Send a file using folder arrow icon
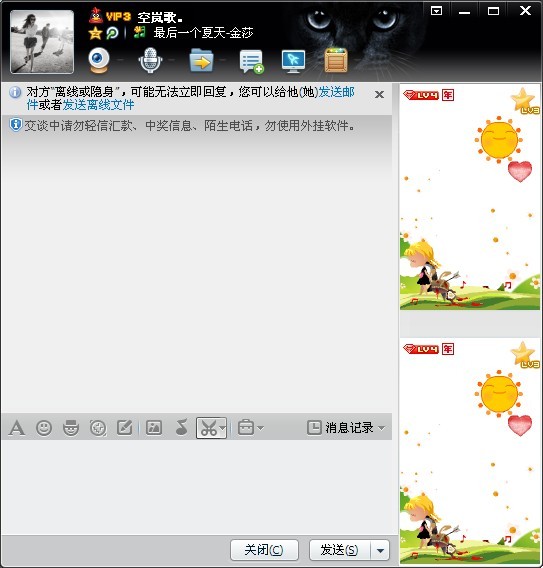This screenshot has height=568, width=543. coord(201,60)
